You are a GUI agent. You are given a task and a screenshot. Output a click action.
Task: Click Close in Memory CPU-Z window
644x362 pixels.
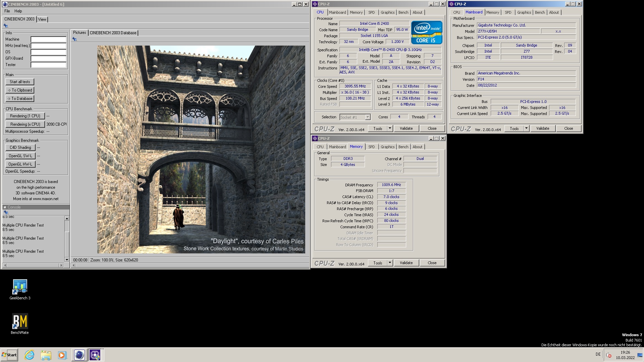432,263
